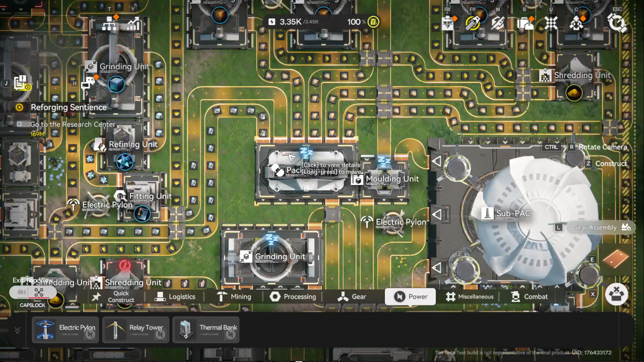Click the red prohibited icon above Shredding Unit
The height and width of the screenshot is (362, 644).
(x=124, y=266)
